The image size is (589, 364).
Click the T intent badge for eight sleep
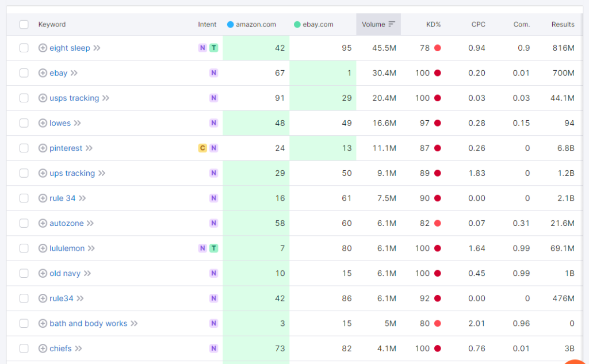click(x=214, y=48)
